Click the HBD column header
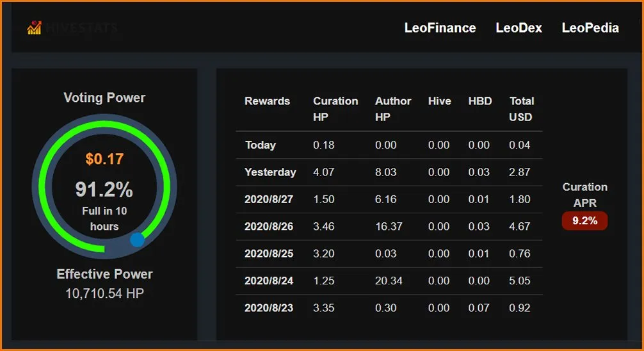The width and height of the screenshot is (644, 351). pyautogui.click(x=480, y=101)
